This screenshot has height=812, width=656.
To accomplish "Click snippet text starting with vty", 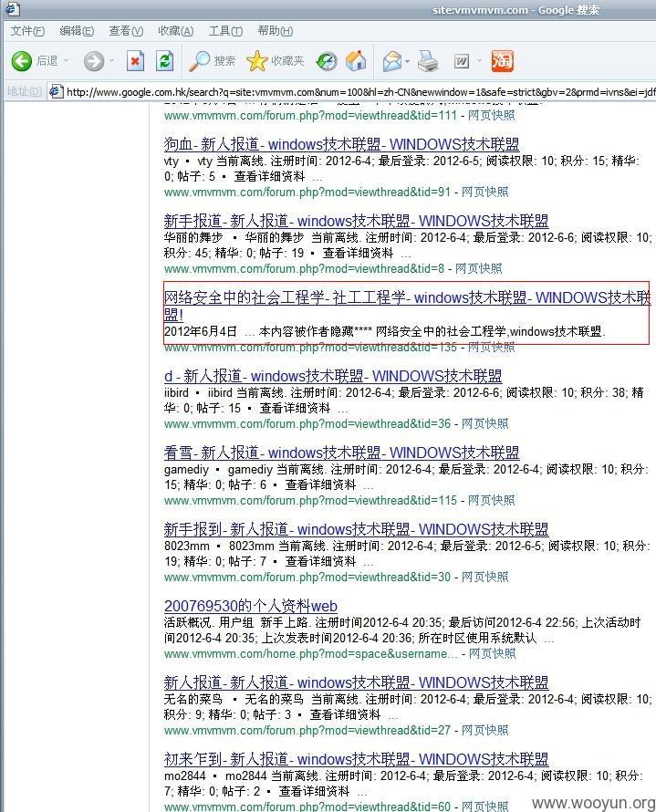I will coord(401,168).
